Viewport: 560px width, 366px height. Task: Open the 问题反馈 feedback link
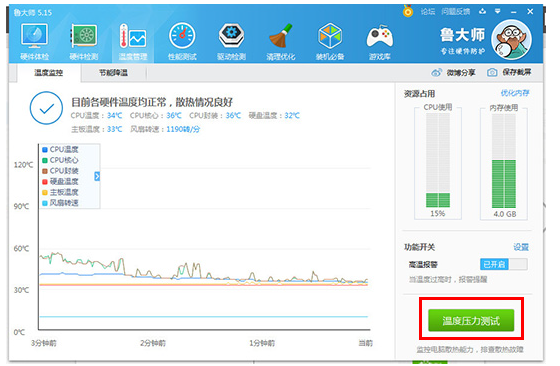coord(455,12)
